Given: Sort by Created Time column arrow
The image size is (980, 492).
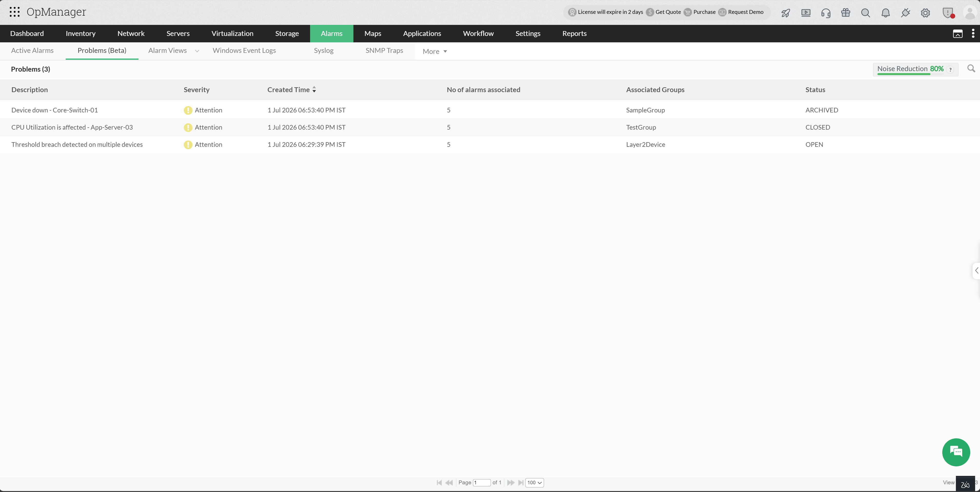Looking at the screenshot, I should (x=314, y=90).
